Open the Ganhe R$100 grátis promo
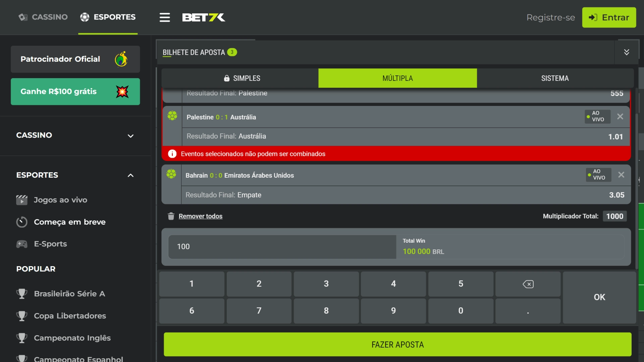The width and height of the screenshot is (644, 362). tap(75, 92)
